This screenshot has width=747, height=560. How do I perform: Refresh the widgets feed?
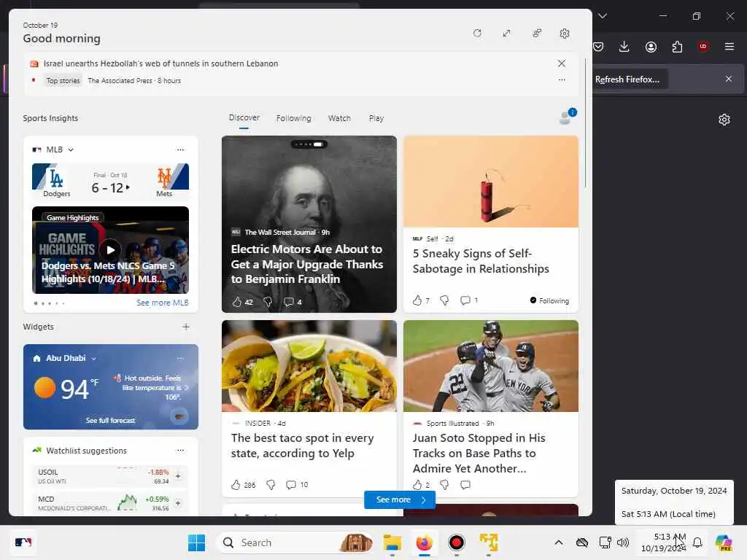(477, 34)
